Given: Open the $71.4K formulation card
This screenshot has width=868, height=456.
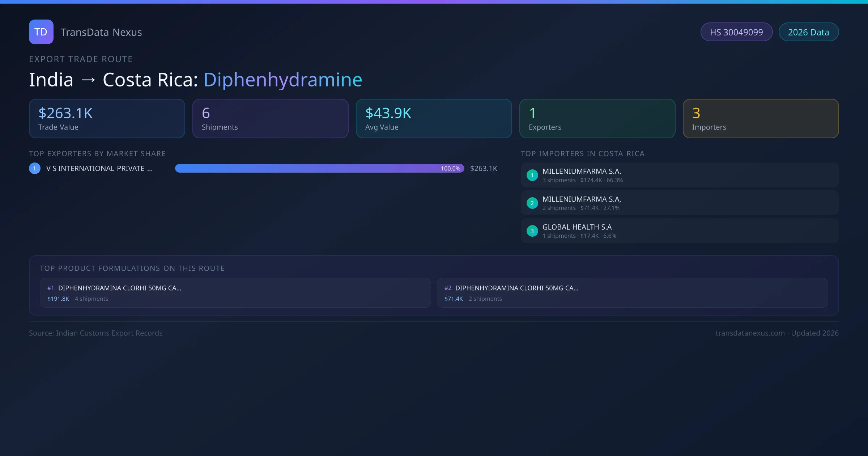Looking at the screenshot, I should (x=632, y=293).
